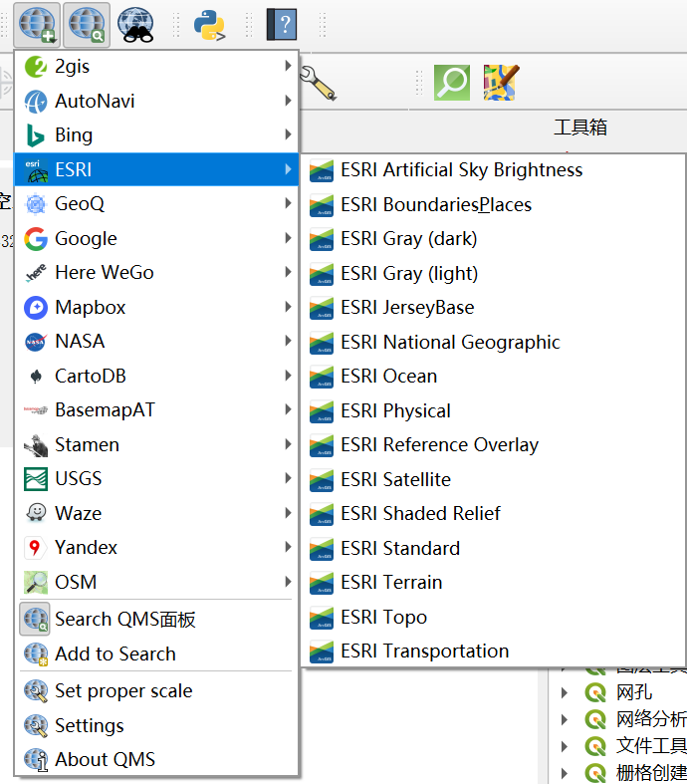This screenshot has height=784, width=687.
Task: Select the highlighted ESRI menu entry
Action: (x=157, y=169)
